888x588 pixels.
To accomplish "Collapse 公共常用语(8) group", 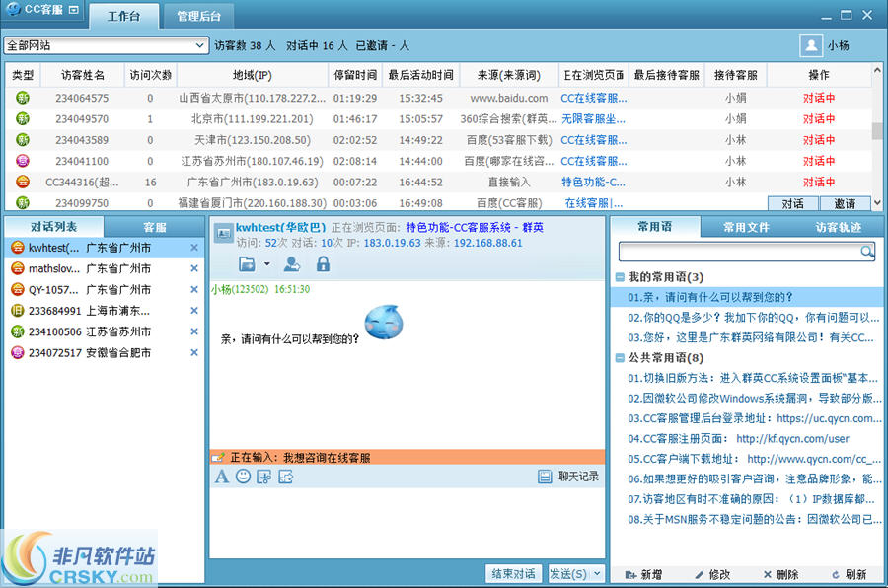I will click(620, 358).
